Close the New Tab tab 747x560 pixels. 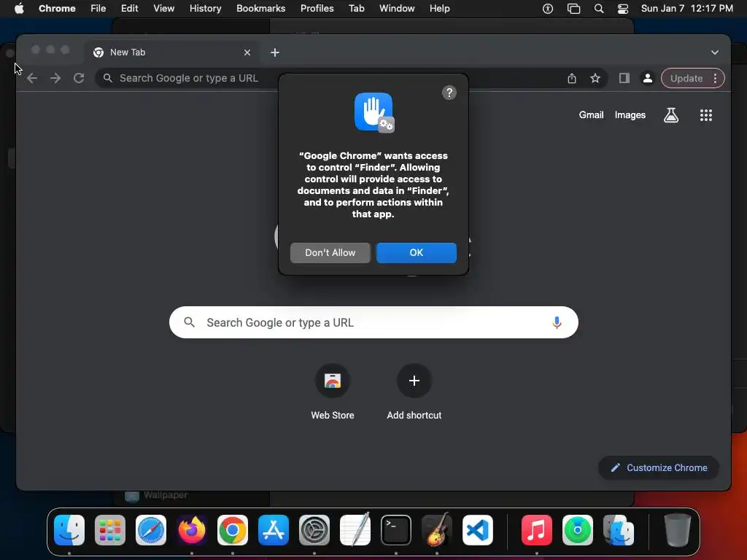point(247,52)
